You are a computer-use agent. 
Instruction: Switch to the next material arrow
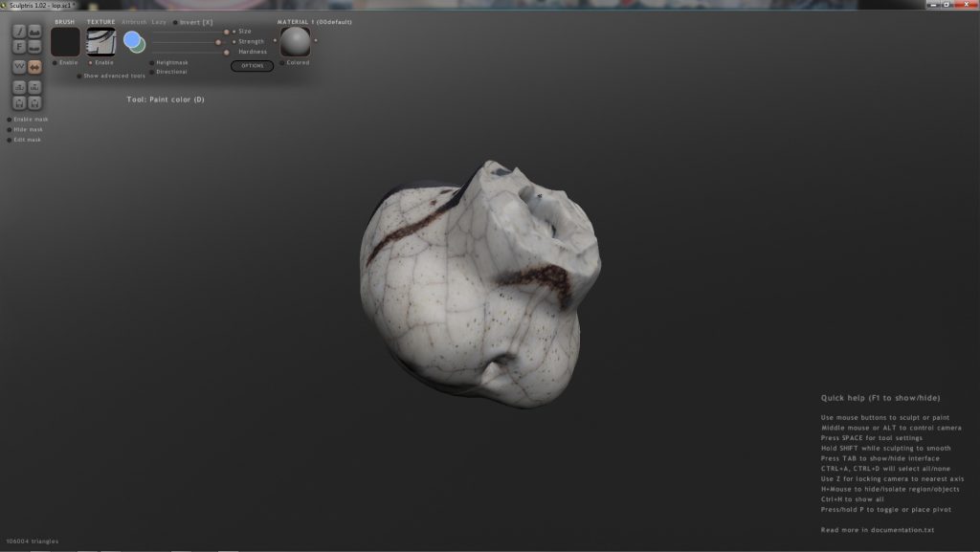click(x=316, y=41)
